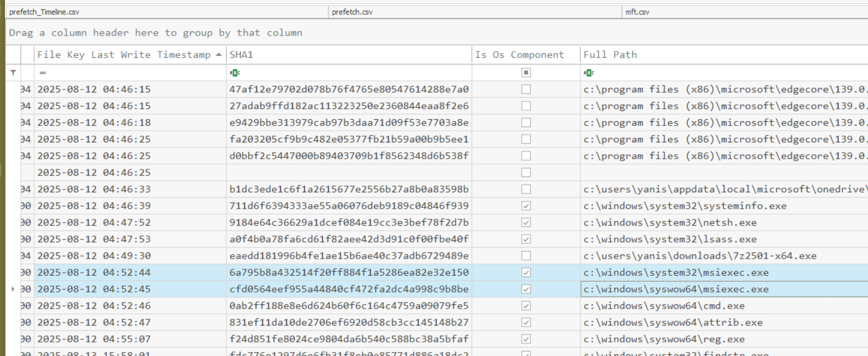
Task: Toggle Is Os Component checkbox for 7z2501-x64.exe row
Action: [x=526, y=256]
